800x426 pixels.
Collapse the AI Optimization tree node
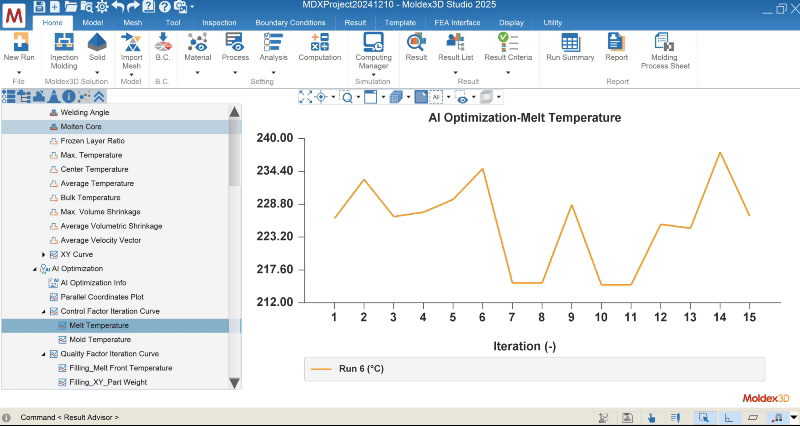point(36,269)
